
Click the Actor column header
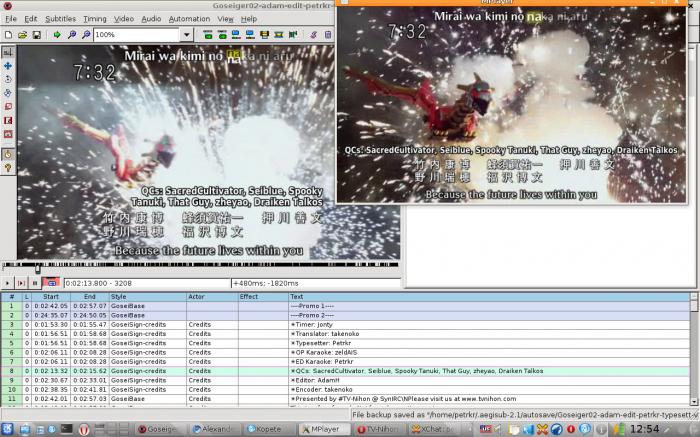212,296
